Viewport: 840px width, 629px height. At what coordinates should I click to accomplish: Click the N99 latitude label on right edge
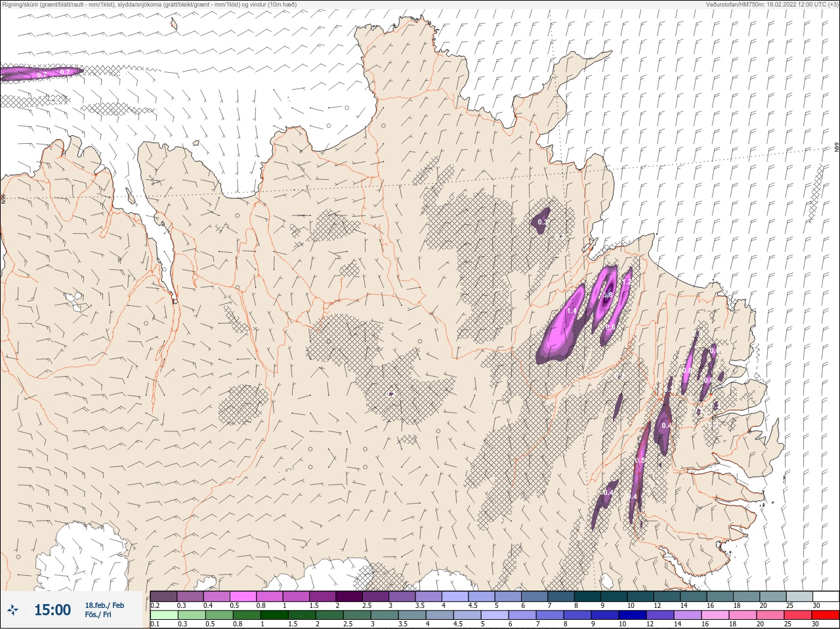point(837,148)
